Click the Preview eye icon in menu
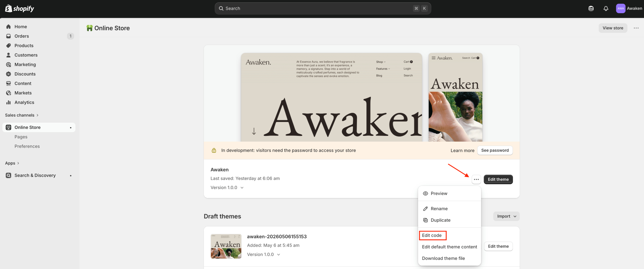 tap(426, 194)
